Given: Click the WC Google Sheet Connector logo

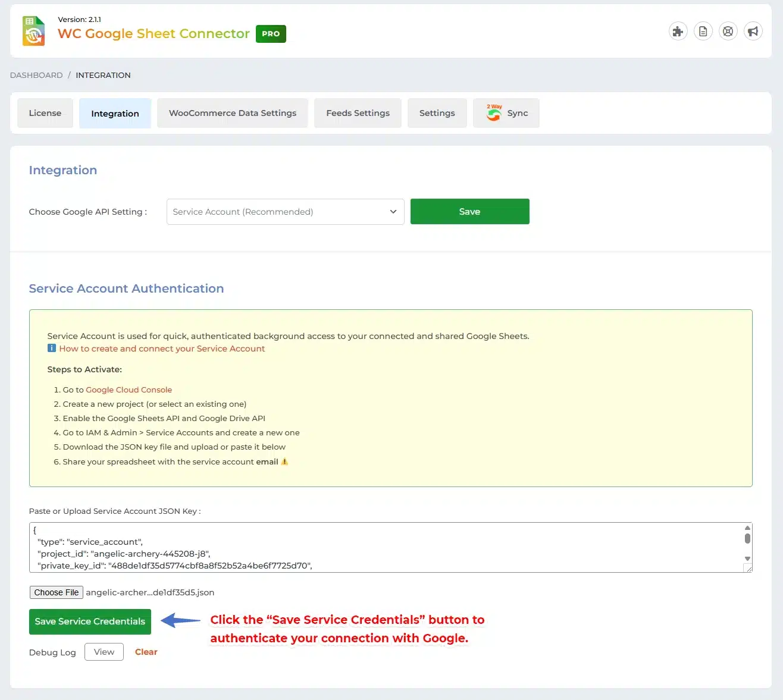Looking at the screenshot, I should (x=34, y=31).
